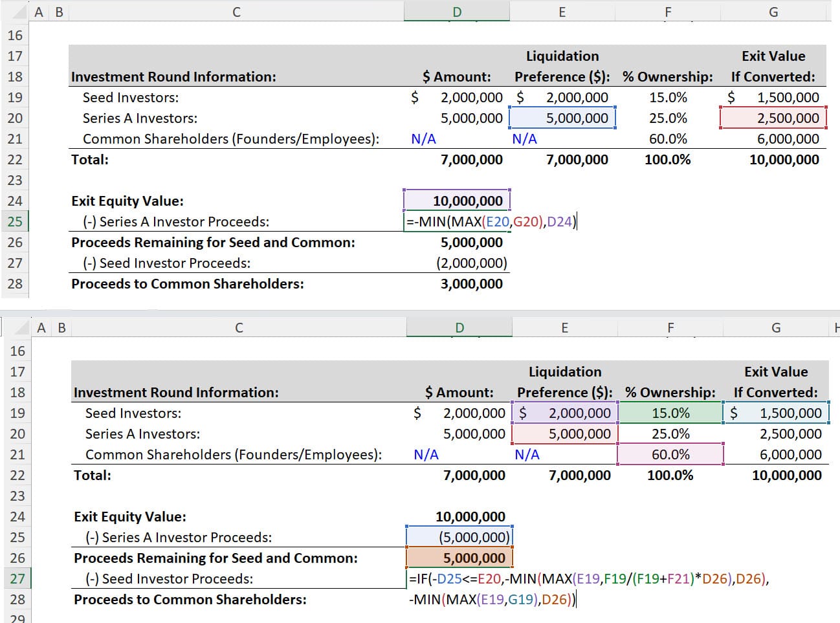Select row 19 header

tap(16, 97)
